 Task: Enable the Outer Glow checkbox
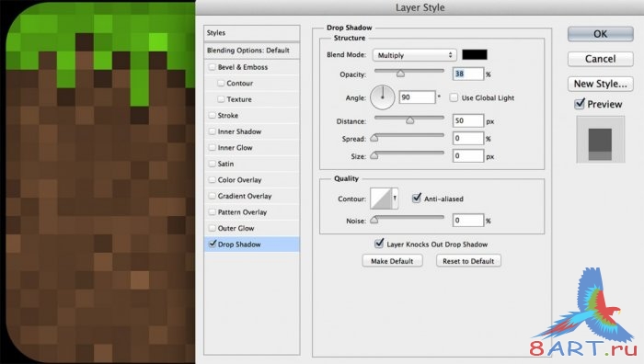point(213,228)
